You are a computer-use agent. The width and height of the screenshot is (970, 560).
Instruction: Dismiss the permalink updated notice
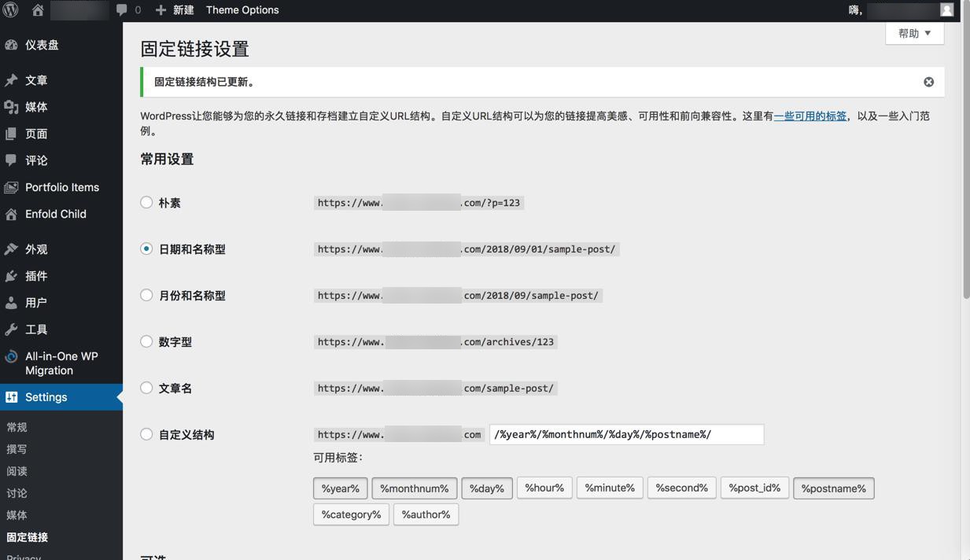point(928,82)
